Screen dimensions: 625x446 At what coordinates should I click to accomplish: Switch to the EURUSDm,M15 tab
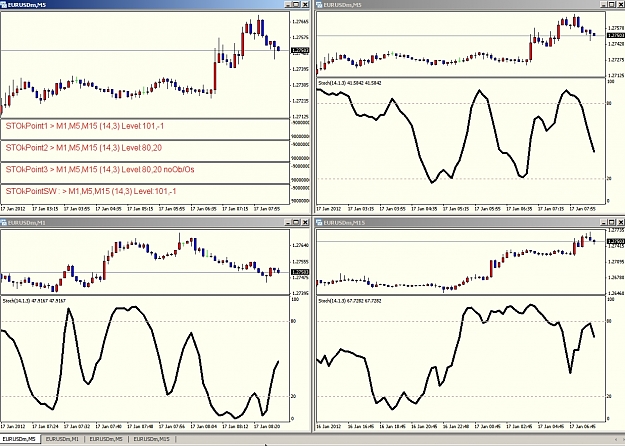pos(151,439)
